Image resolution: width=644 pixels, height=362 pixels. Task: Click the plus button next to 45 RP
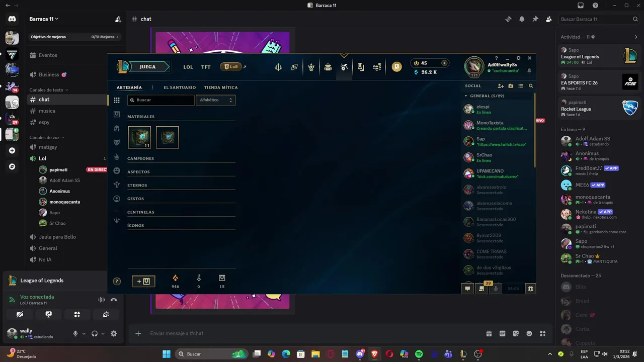(x=444, y=63)
